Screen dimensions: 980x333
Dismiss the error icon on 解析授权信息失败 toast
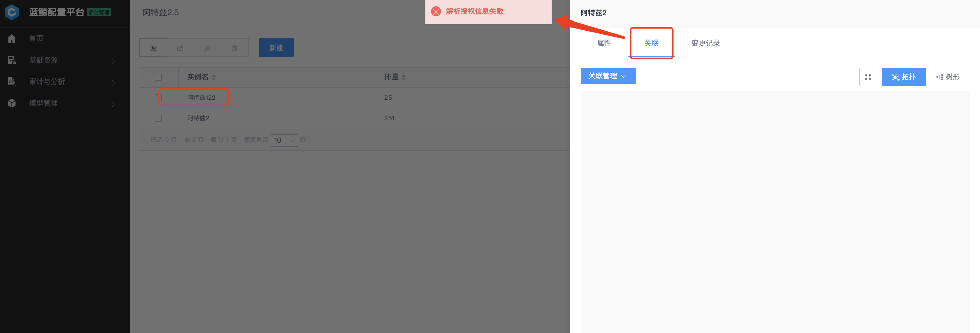436,11
